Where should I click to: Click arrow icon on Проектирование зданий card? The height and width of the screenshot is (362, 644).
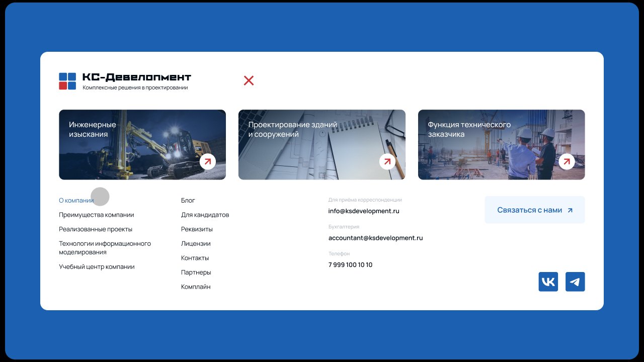(387, 161)
